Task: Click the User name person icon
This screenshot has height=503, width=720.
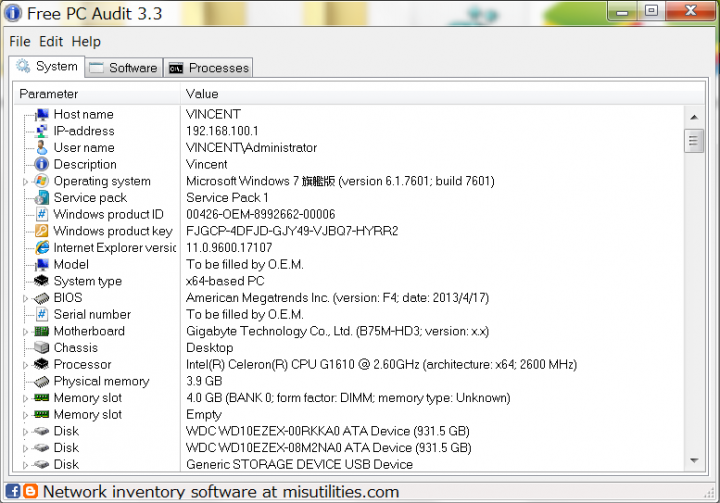Action: click(x=42, y=147)
